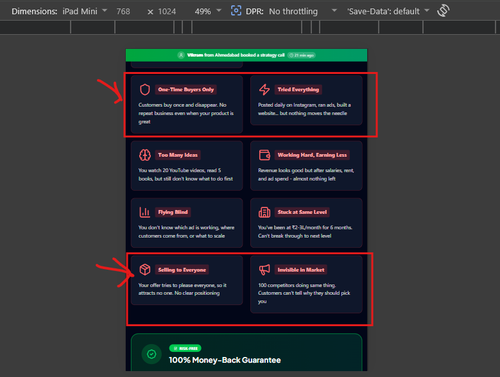Click the box icon on Selling to Everyone card
The image size is (500, 377).
(x=145, y=269)
